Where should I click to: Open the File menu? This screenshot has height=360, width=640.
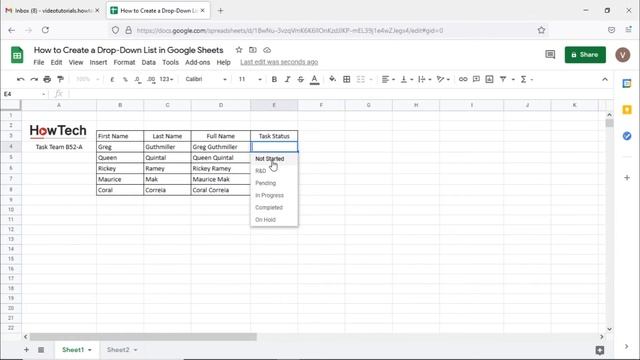click(x=39, y=62)
